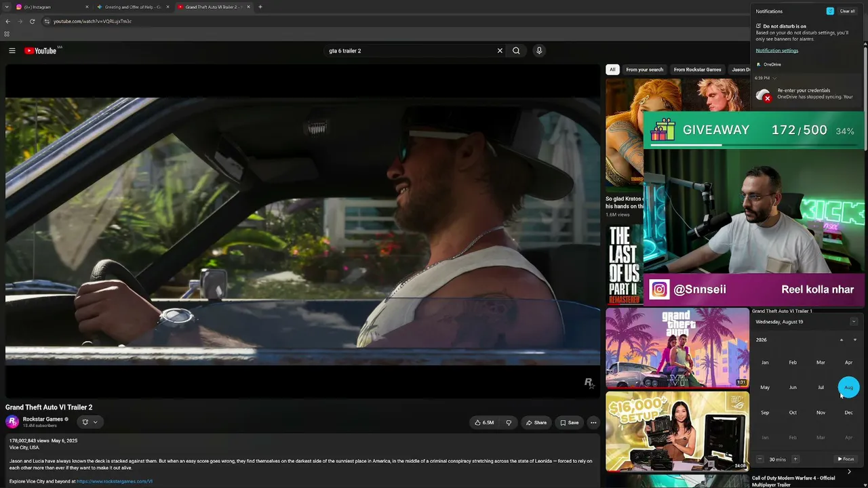This screenshot has height=488, width=868.
Task: Open the rockstargames.com/VI link
Action: (115, 481)
